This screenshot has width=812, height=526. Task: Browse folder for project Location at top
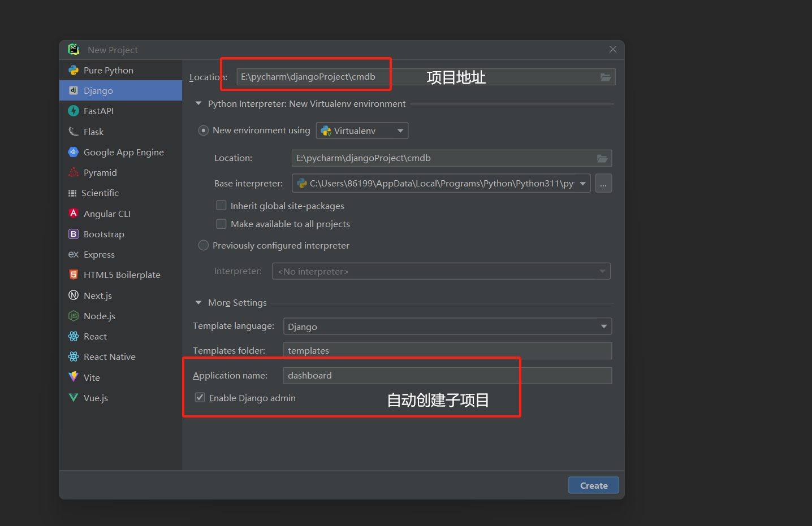[606, 77]
